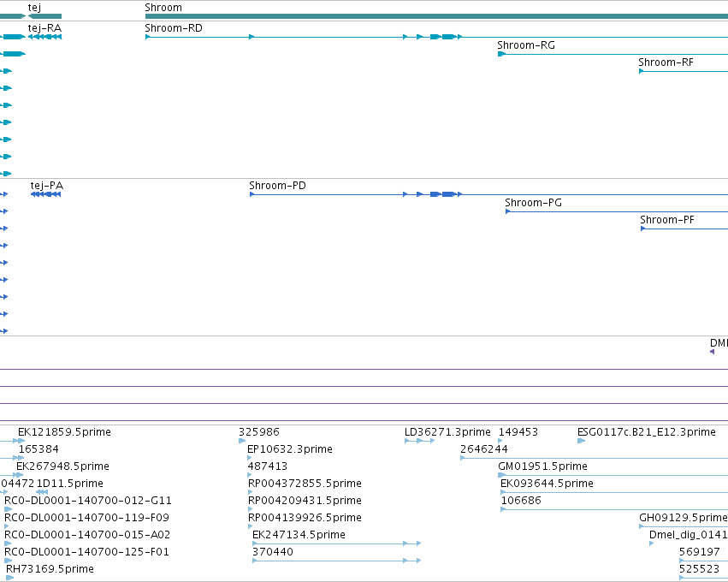Select feature 106686

pyautogui.click(x=614, y=509)
